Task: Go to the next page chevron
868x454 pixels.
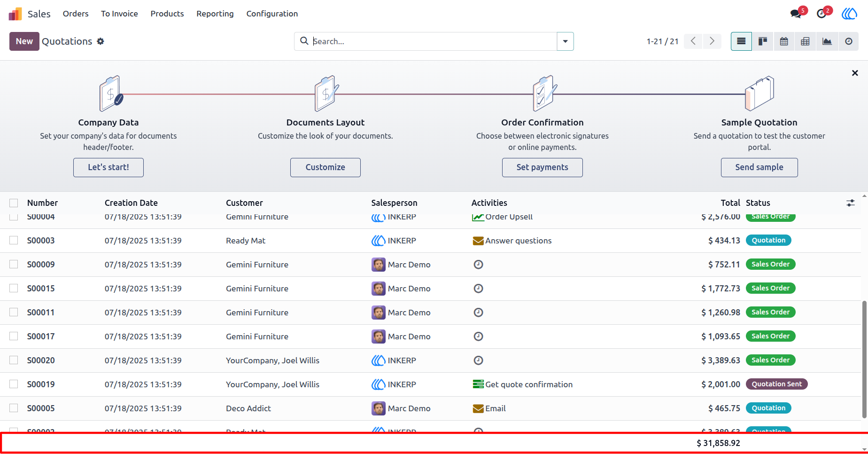Action: (712, 41)
